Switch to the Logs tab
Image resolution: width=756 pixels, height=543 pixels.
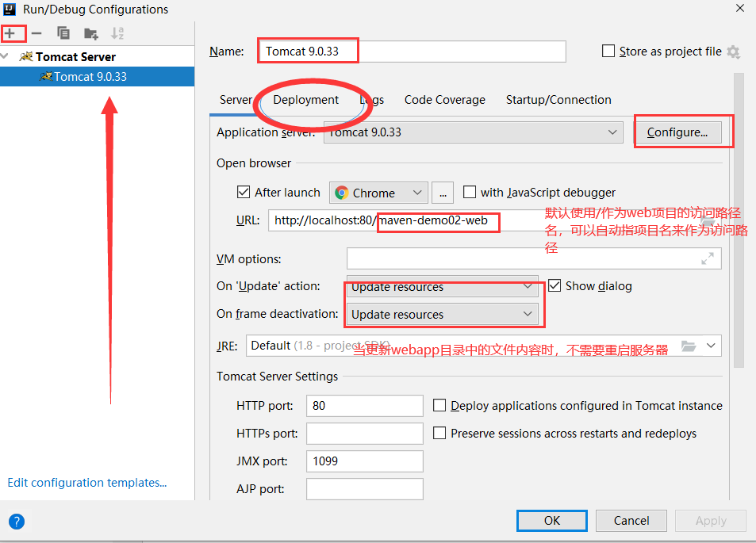coord(372,100)
